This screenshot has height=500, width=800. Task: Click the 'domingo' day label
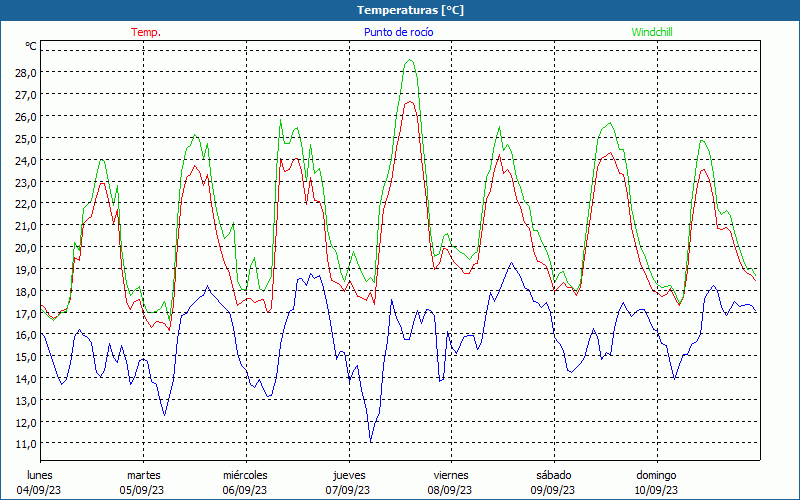click(656, 476)
